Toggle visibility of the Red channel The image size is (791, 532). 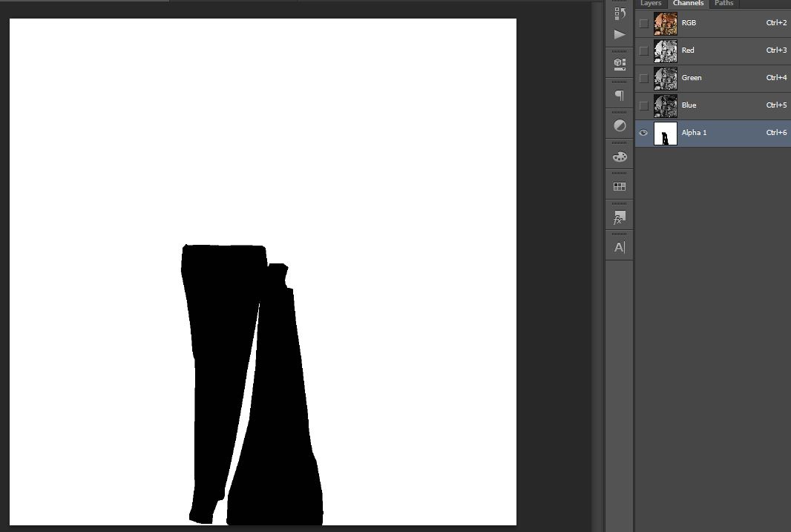pyautogui.click(x=643, y=51)
